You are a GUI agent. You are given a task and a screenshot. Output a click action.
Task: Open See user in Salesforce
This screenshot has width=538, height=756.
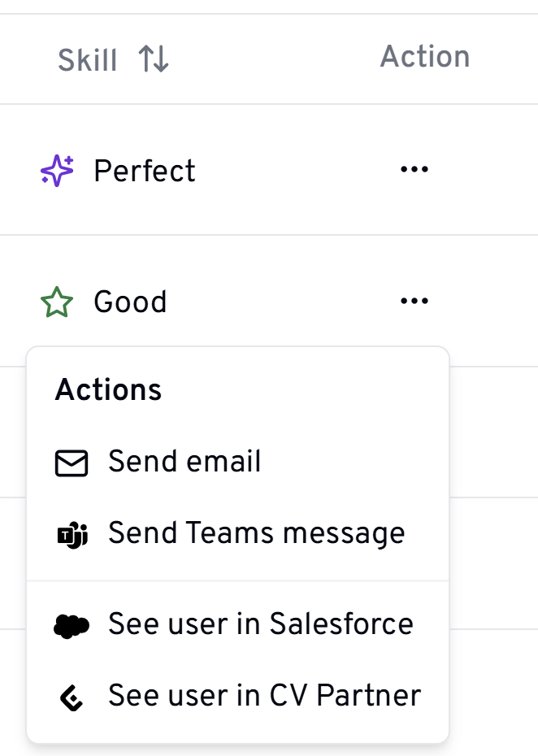tap(260, 624)
